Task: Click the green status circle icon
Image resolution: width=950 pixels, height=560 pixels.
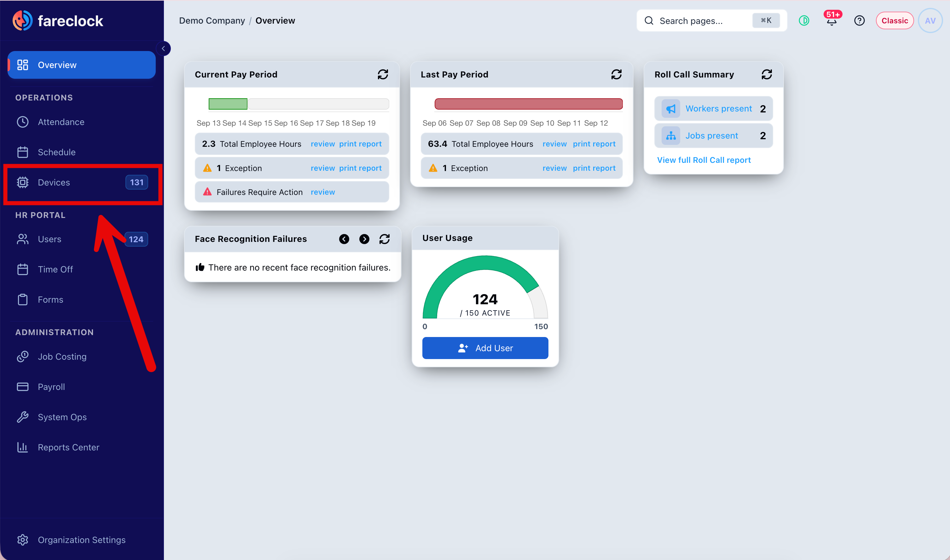Action: pyautogui.click(x=804, y=20)
